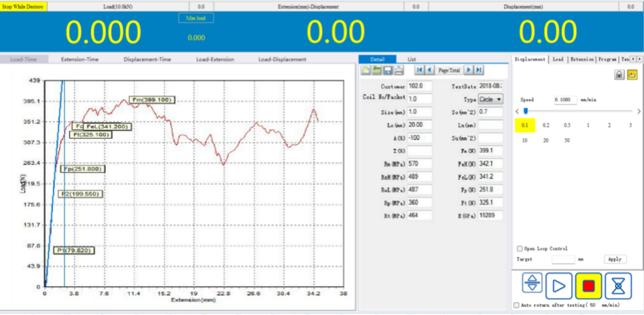Enable Open Loop Control checkbox
644x315 pixels.
pos(520,248)
